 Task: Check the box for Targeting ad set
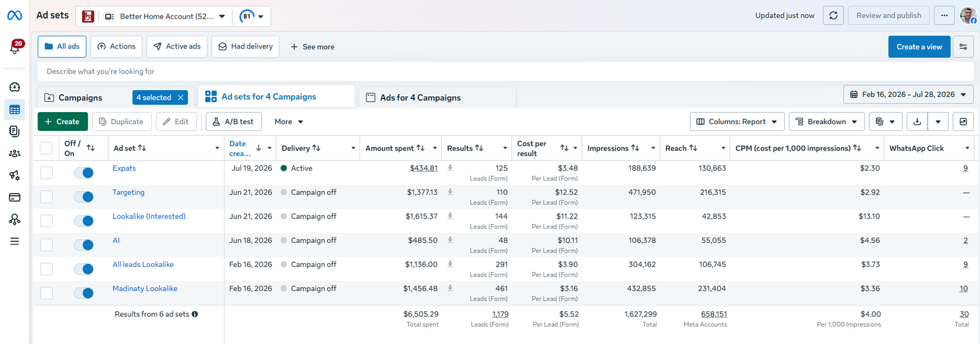click(x=47, y=196)
